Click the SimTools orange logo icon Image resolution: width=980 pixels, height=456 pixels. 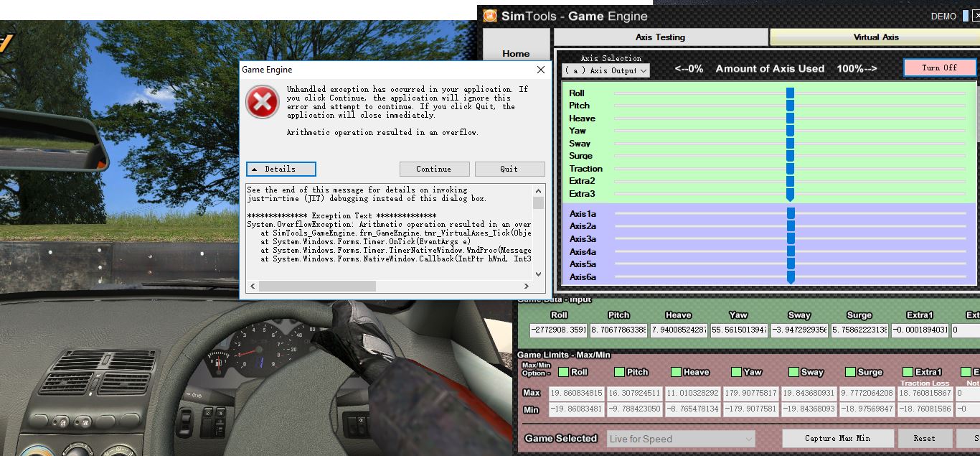(x=490, y=16)
